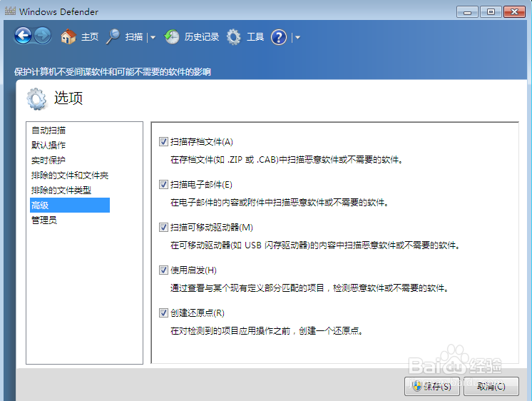Click the blue Back arrow button
The height and width of the screenshot is (401, 532).
pyautogui.click(x=23, y=36)
